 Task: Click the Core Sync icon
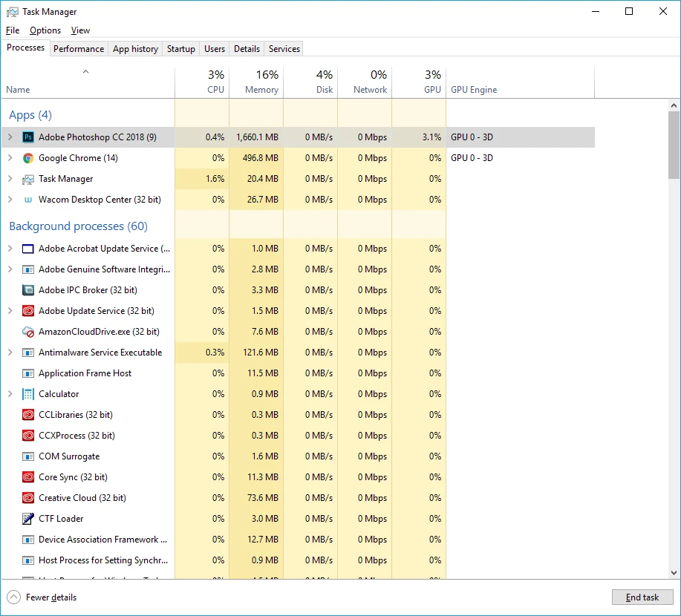(x=27, y=477)
